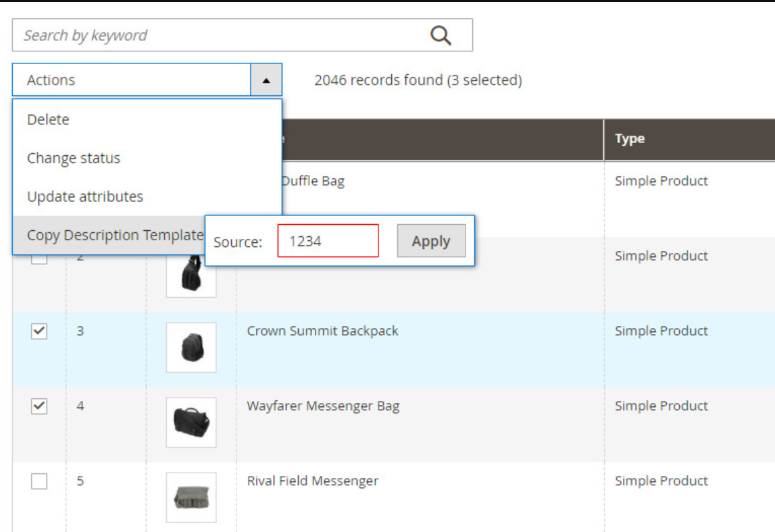Image resolution: width=775 pixels, height=532 pixels.
Task: Uncheck the Crown Summit Backpack checkbox
Action: click(x=39, y=331)
